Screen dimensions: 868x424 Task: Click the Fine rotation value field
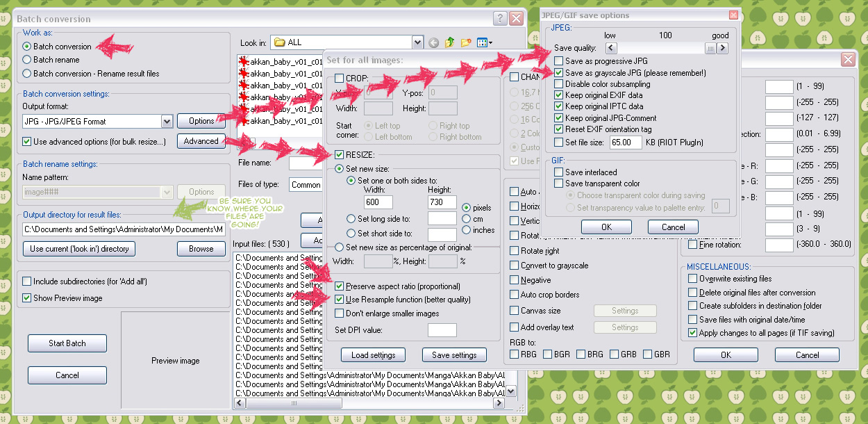coord(779,245)
